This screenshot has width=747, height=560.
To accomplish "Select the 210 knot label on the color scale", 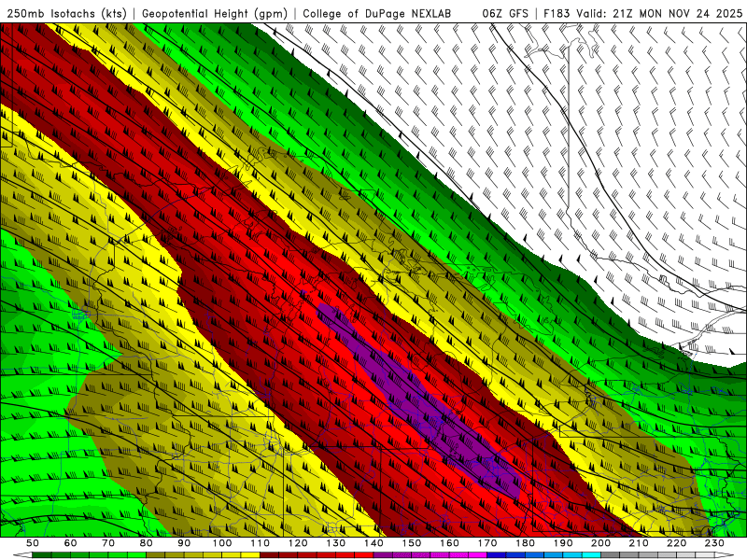I will (639, 543).
